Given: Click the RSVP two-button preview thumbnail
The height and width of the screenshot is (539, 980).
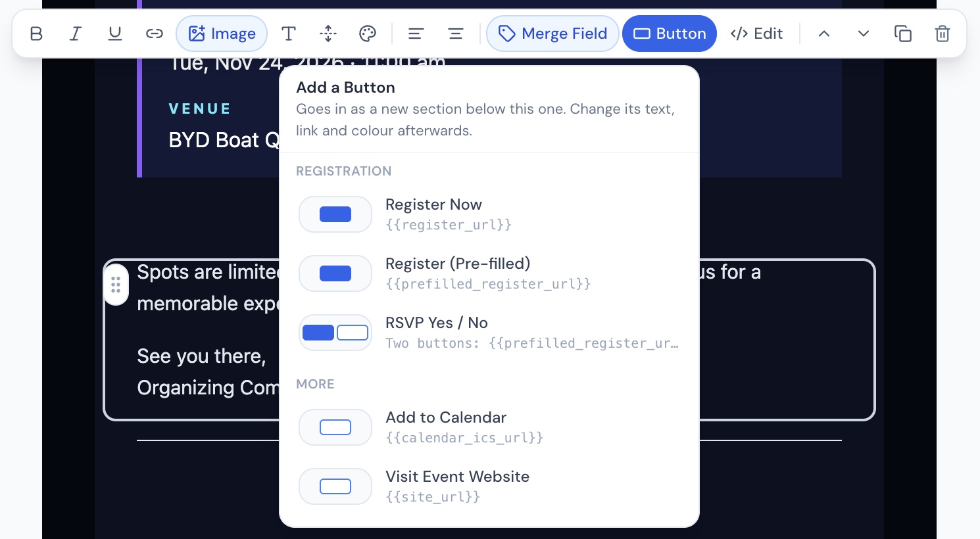Looking at the screenshot, I should [x=335, y=333].
